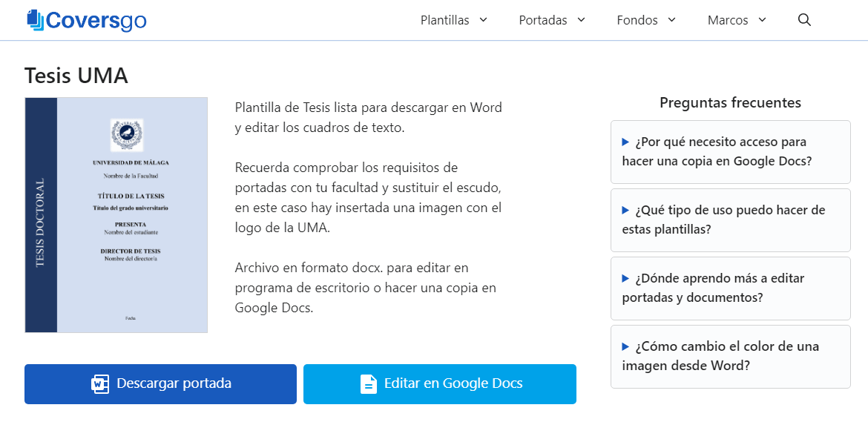This screenshot has width=868, height=422.
Task: Open the Portadas menu item
Action: pyautogui.click(x=543, y=21)
